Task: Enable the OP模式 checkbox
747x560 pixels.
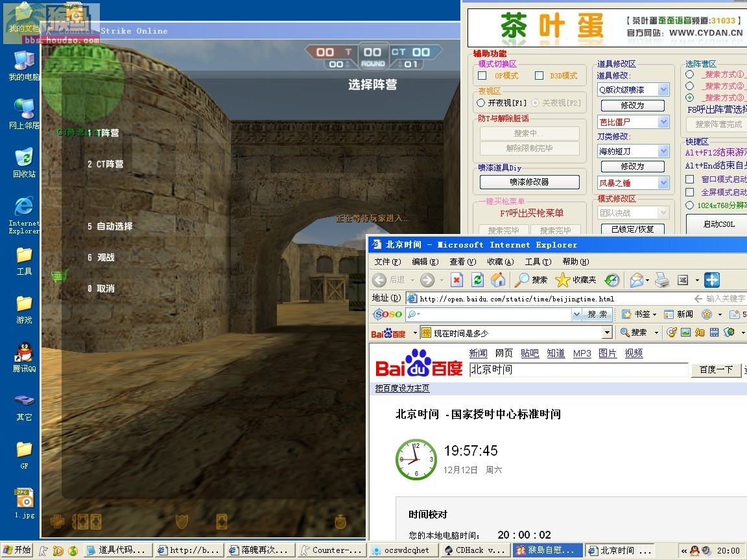Action: (x=482, y=76)
